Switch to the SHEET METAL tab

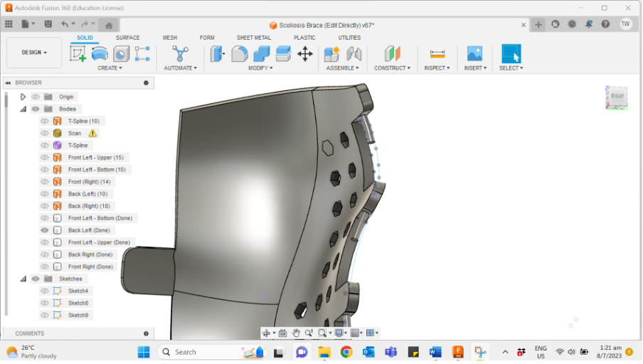(x=254, y=38)
